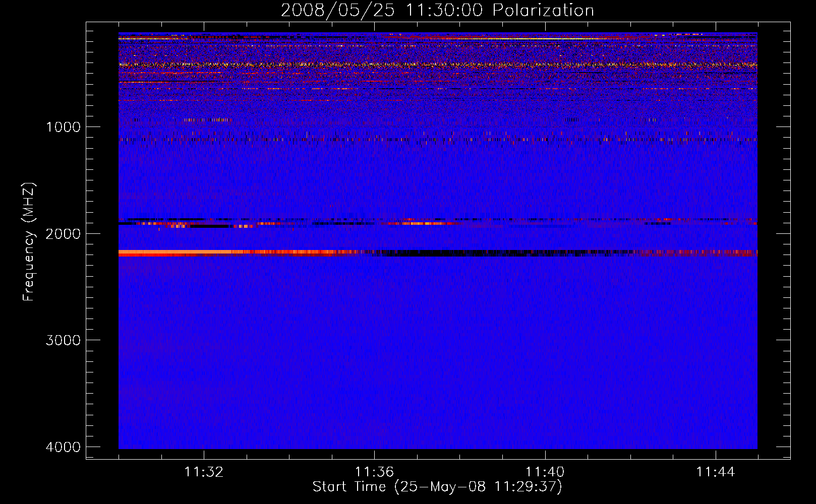Click the "4000" frequency tick label

[63, 447]
